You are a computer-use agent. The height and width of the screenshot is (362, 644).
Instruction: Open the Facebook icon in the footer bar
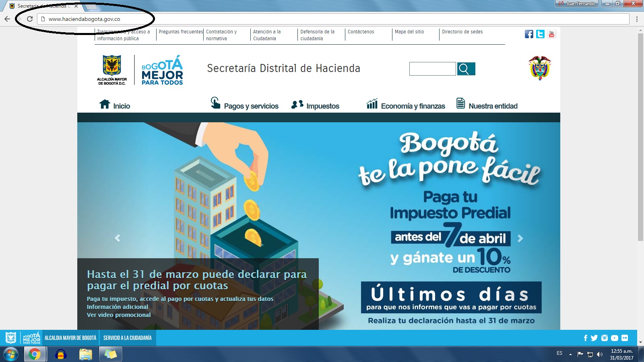(586, 338)
